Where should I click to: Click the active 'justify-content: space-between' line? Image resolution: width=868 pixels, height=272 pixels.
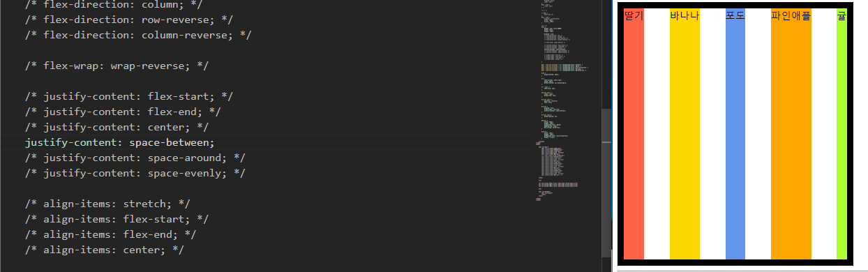119,142
